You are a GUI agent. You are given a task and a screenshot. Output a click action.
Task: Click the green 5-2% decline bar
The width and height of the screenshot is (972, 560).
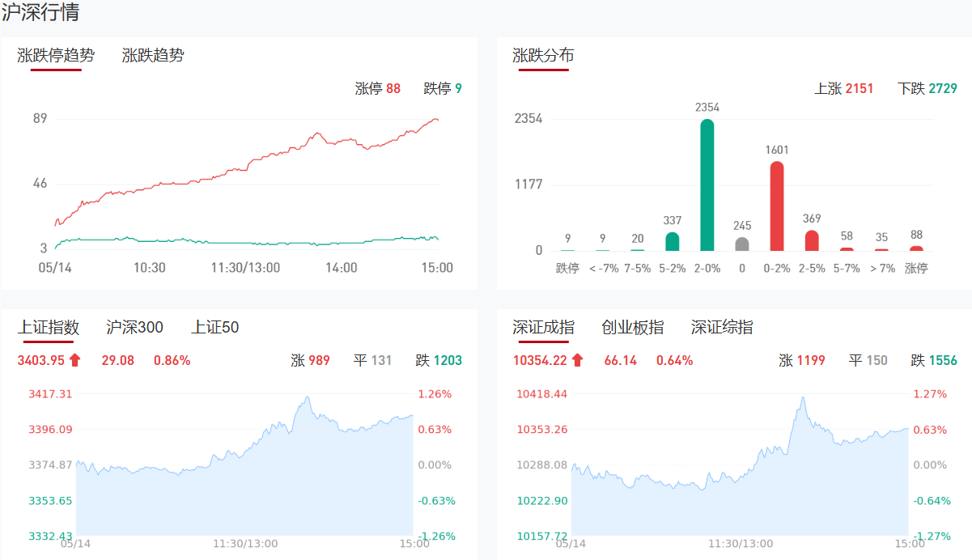[672, 241]
